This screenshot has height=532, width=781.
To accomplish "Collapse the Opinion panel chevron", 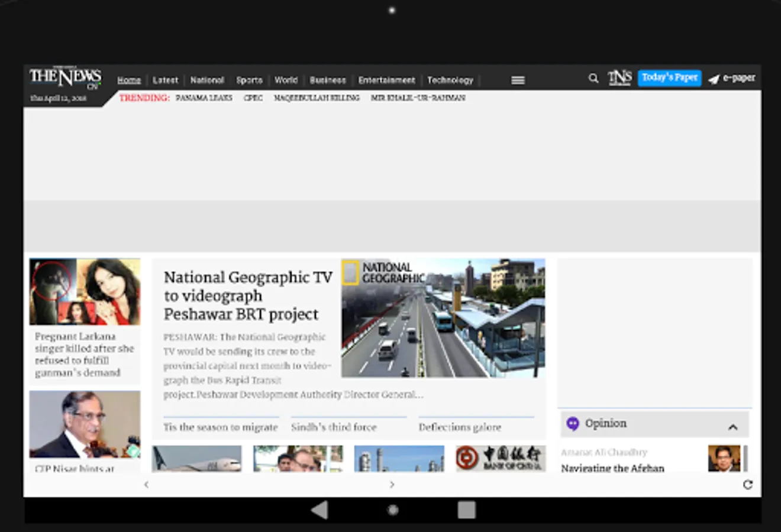I will click(732, 427).
